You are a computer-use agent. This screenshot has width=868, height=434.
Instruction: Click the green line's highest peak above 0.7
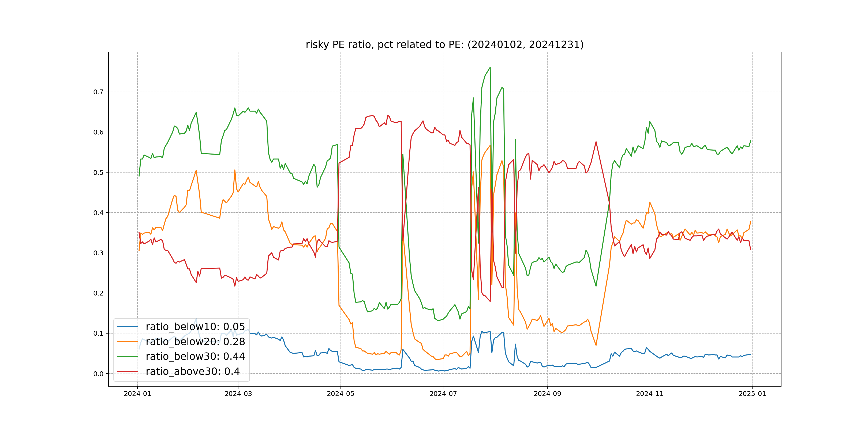coord(490,68)
